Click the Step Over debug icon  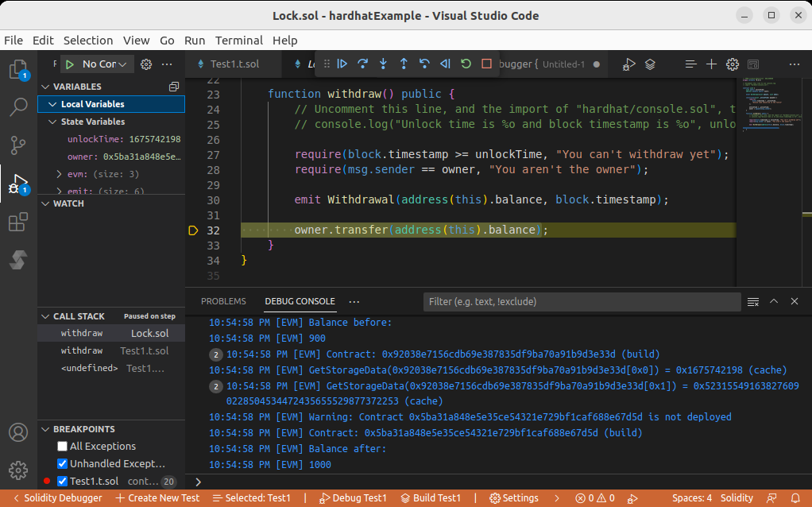(363, 64)
